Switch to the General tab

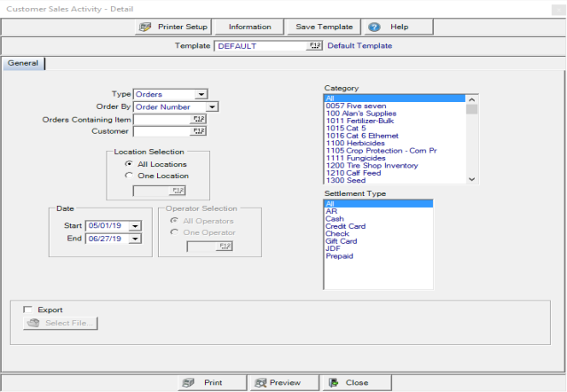[23, 64]
